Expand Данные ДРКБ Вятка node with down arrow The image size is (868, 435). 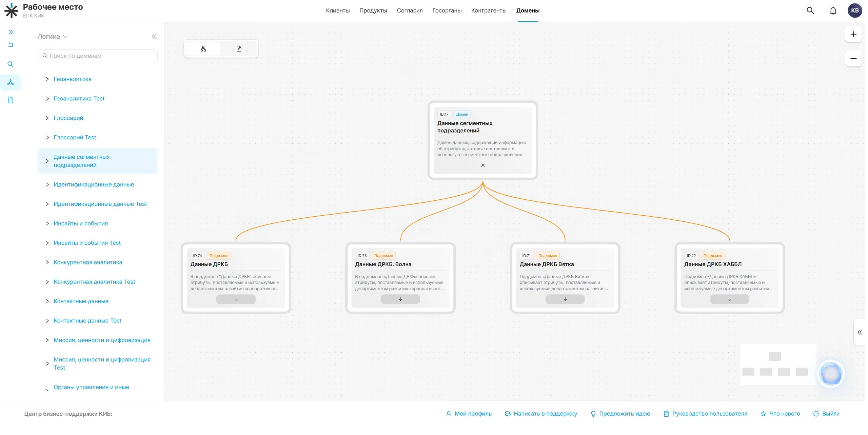click(565, 299)
